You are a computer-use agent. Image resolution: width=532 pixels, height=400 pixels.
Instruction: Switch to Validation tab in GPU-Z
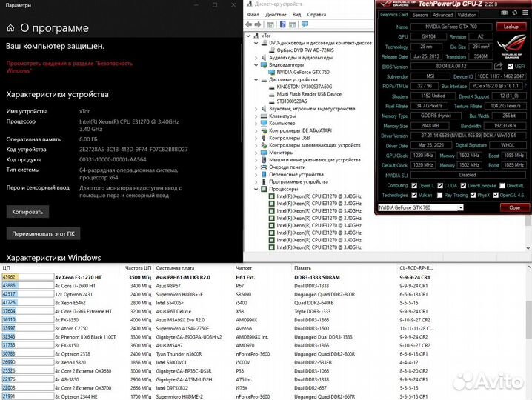tap(467, 15)
